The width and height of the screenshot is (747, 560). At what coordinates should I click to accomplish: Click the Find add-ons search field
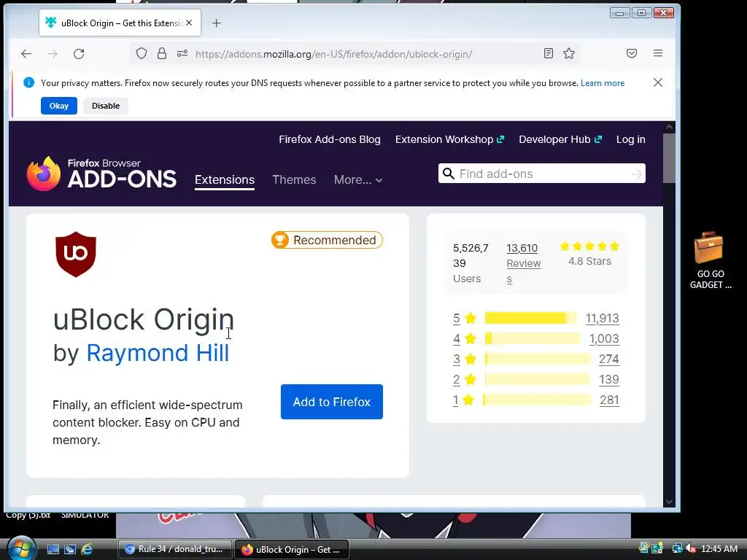point(542,174)
